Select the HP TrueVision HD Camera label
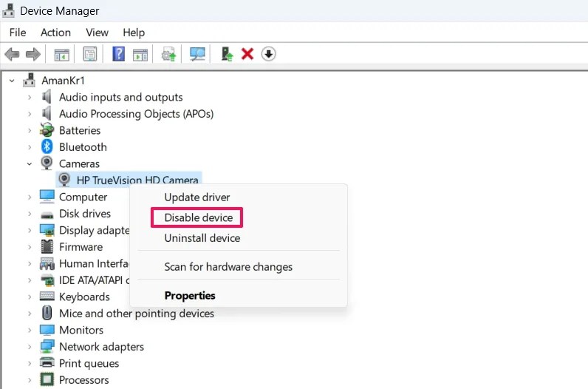Image resolution: width=588 pixels, height=389 pixels. (137, 180)
